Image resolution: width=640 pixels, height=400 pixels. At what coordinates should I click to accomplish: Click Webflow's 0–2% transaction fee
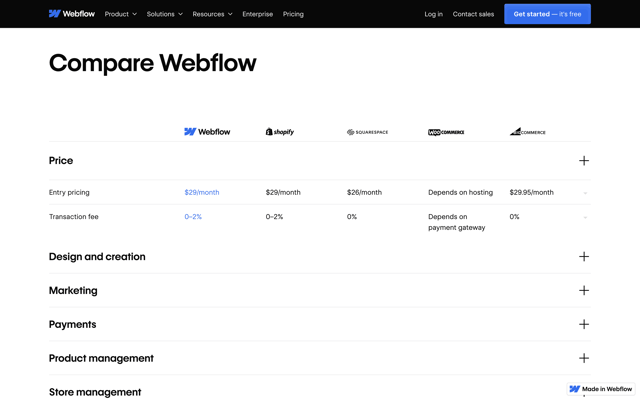(193, 217)
